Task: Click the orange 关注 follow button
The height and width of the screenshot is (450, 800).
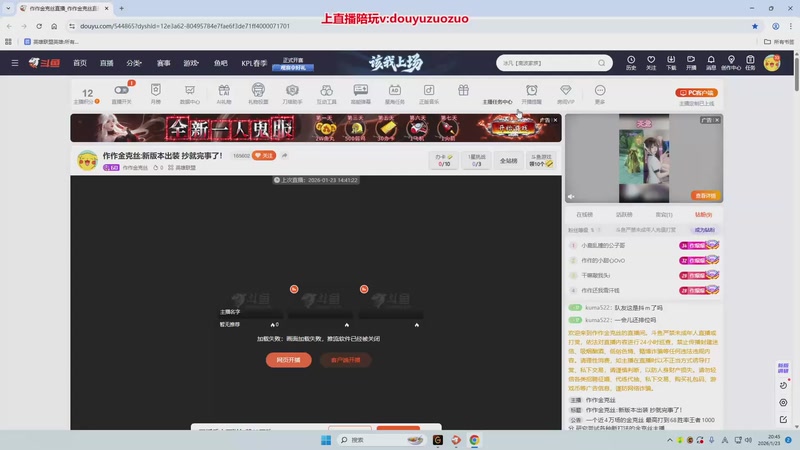Action: pyautogui.click(x=264, y=156)
